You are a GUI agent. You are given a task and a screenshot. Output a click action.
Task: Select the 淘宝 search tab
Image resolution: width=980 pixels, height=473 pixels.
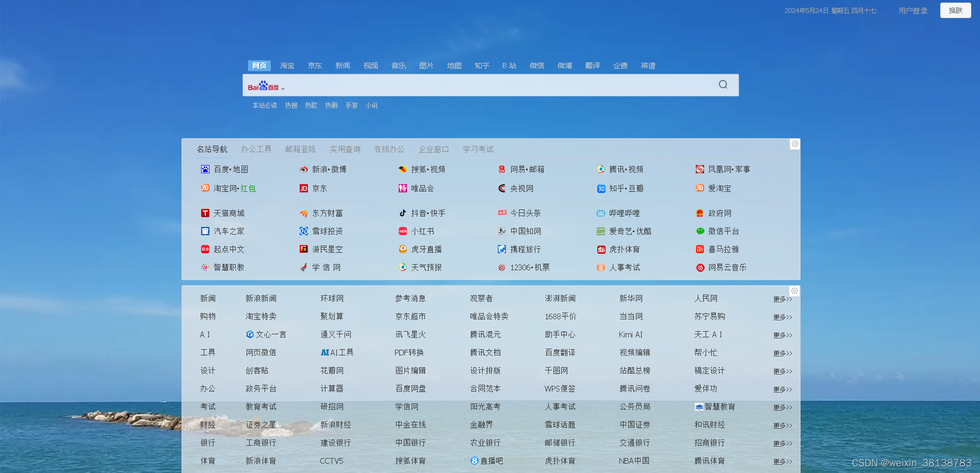[x=287, y=66]
